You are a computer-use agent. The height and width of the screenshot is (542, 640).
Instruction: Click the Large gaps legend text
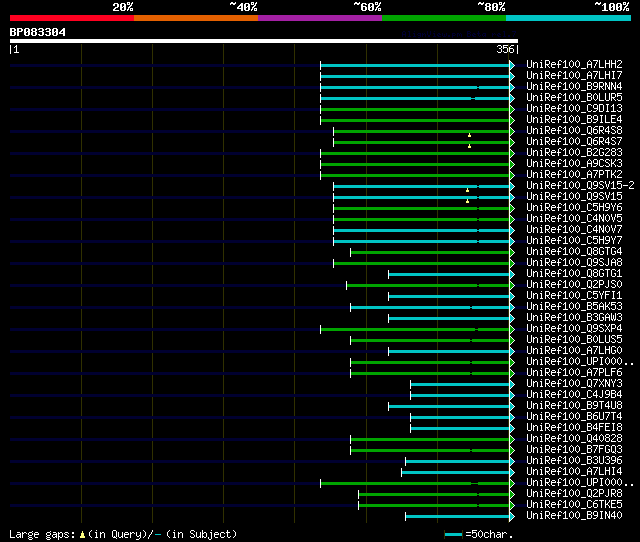[42, 535]
